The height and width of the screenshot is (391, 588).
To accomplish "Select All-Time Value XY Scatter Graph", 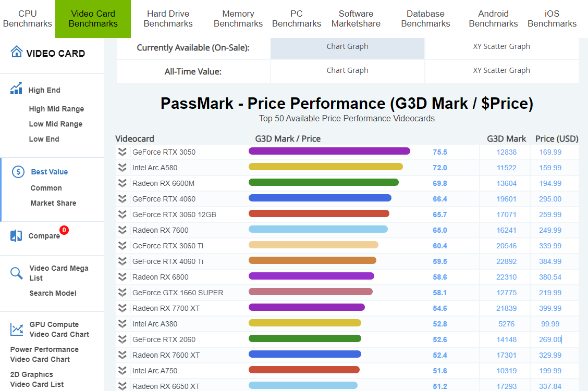I will [501, 71].
